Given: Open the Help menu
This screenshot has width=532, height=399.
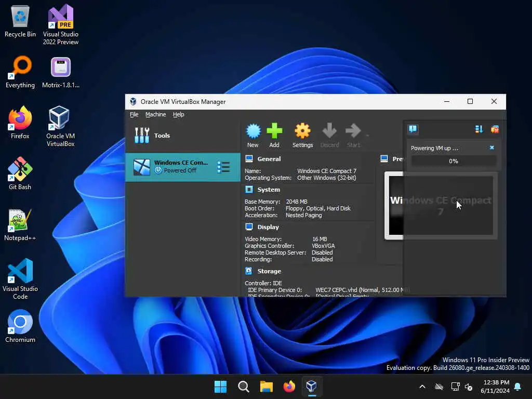Looking at the screenshot, I should click(x=179, y=114).
